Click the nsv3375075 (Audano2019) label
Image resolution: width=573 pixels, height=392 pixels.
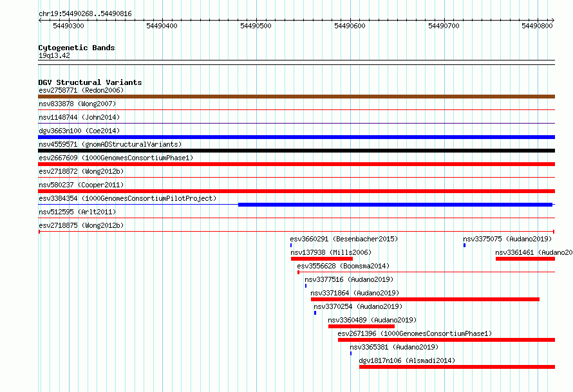coord(507,239)
